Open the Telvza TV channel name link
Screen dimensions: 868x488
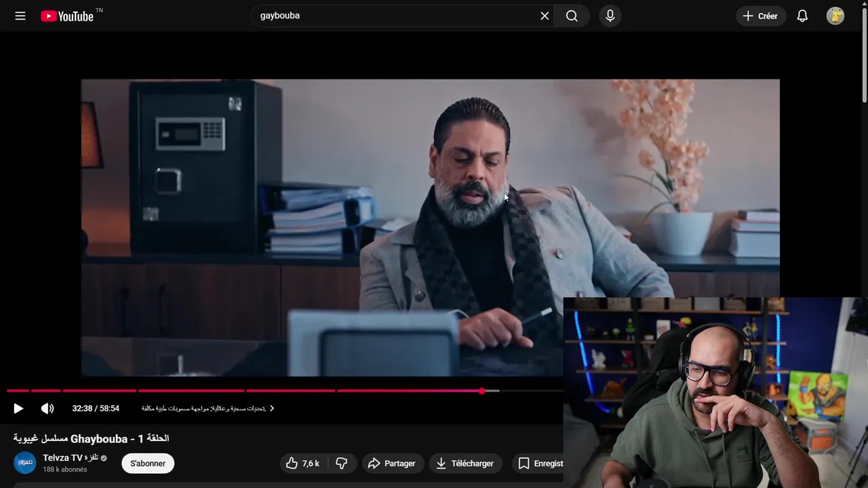click(71, 458)
